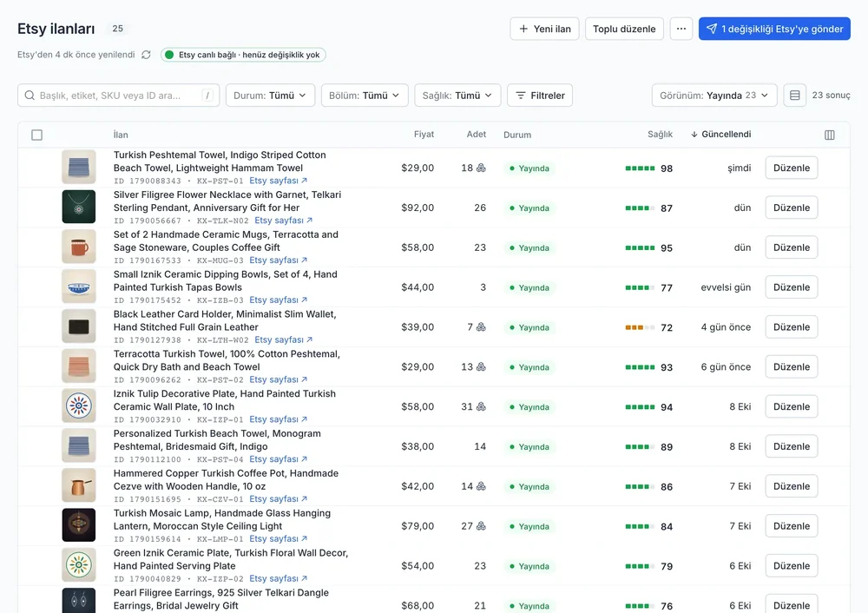868x613 pixels.
Task: Click the search magnifier icon
Action: 30,96
